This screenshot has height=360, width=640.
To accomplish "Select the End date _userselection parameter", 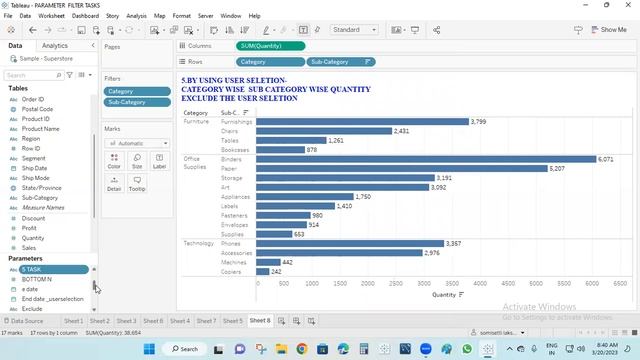I will coord(52,299).
